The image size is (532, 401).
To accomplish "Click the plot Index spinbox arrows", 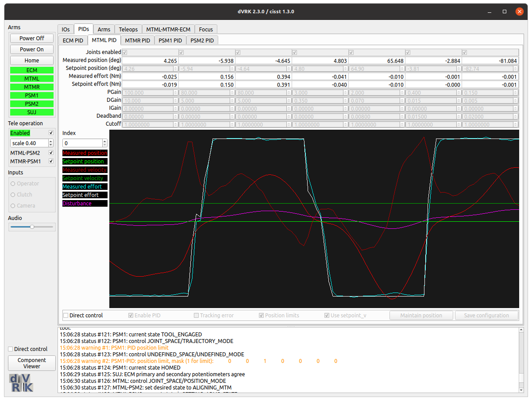I will [x=104, y=143].
